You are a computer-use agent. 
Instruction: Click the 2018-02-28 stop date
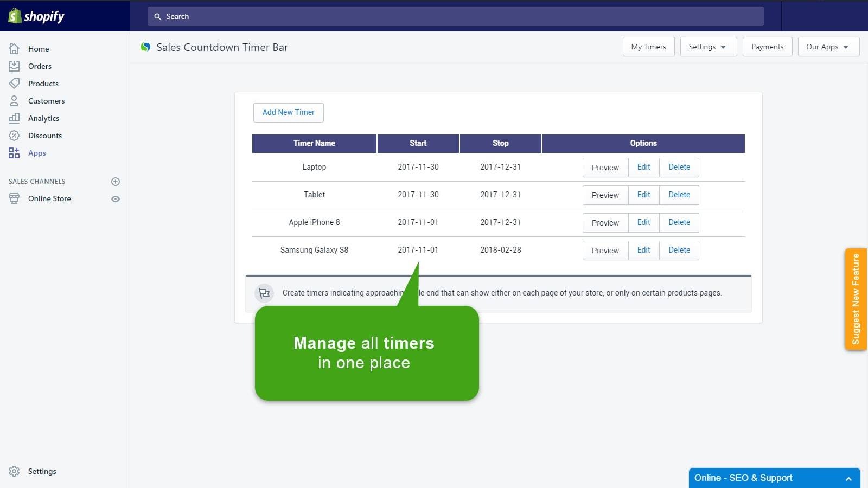pyautogui.click(x=500, y=250)
